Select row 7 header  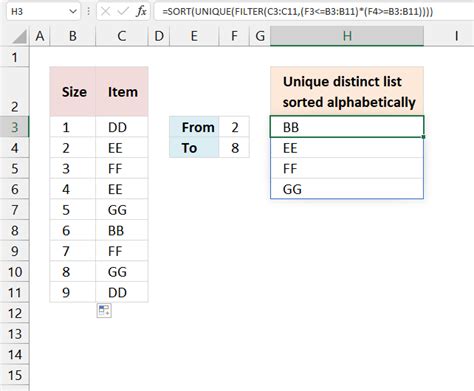point(15,210)
